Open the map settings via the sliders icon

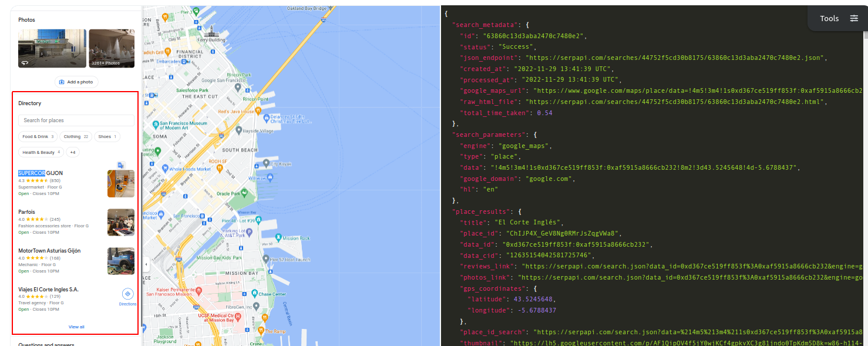tap(855, 18)
